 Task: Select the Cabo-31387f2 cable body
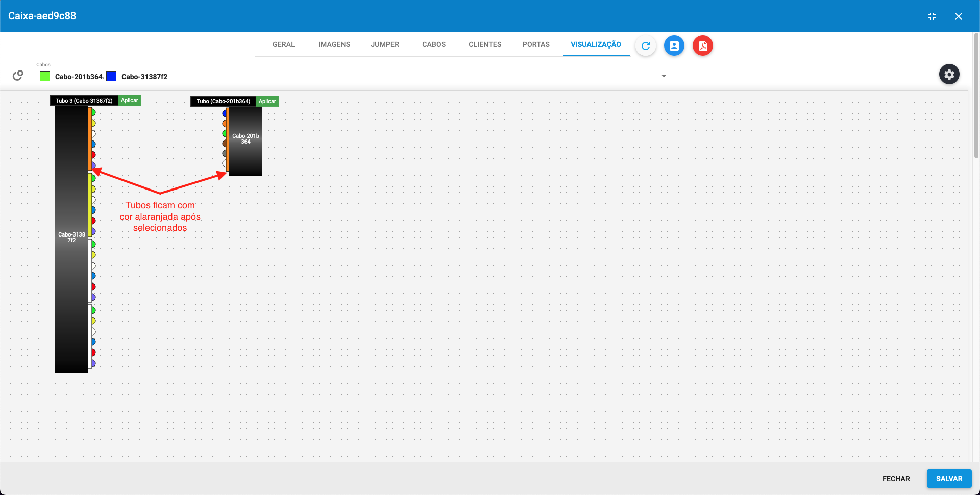pyautogui.click(x=71, y=239)
